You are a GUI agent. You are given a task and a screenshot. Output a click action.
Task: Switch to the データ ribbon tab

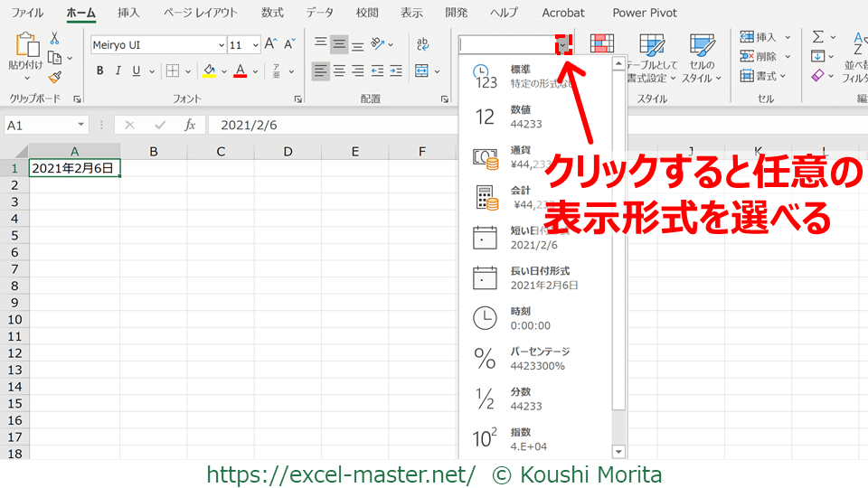pyautogui.click(x=319, y=13)
